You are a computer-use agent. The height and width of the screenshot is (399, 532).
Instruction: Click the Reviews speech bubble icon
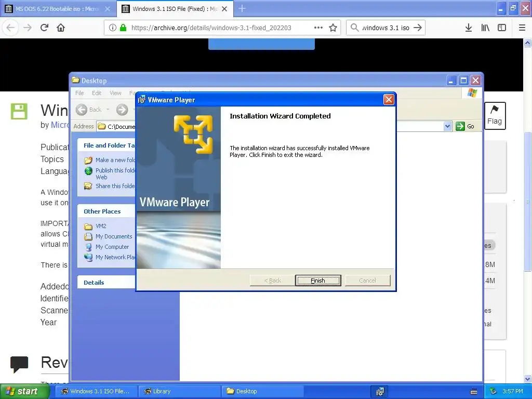coord(19,364)
